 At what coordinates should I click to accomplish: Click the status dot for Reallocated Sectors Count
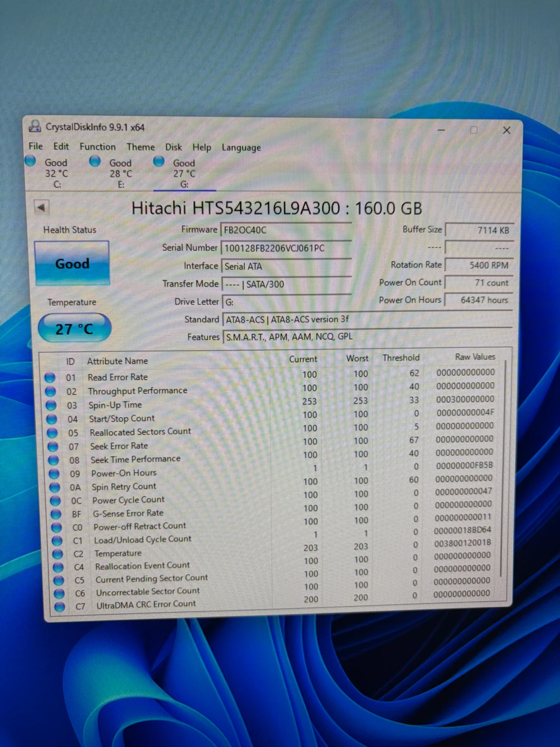point(52,433)
